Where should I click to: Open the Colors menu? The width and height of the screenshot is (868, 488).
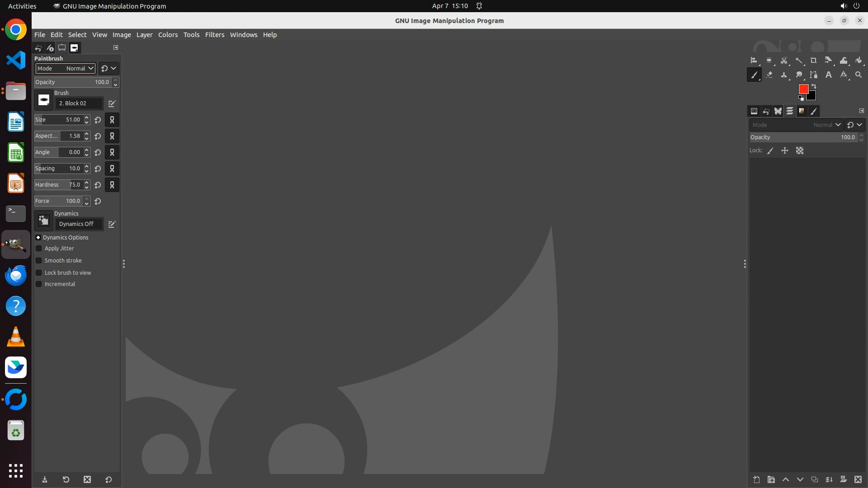point(168,35)
